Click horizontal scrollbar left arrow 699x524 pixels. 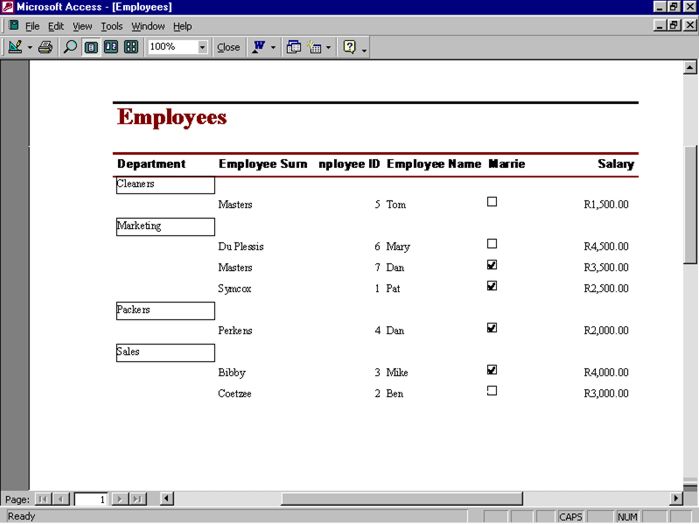[x=167, y=498]
